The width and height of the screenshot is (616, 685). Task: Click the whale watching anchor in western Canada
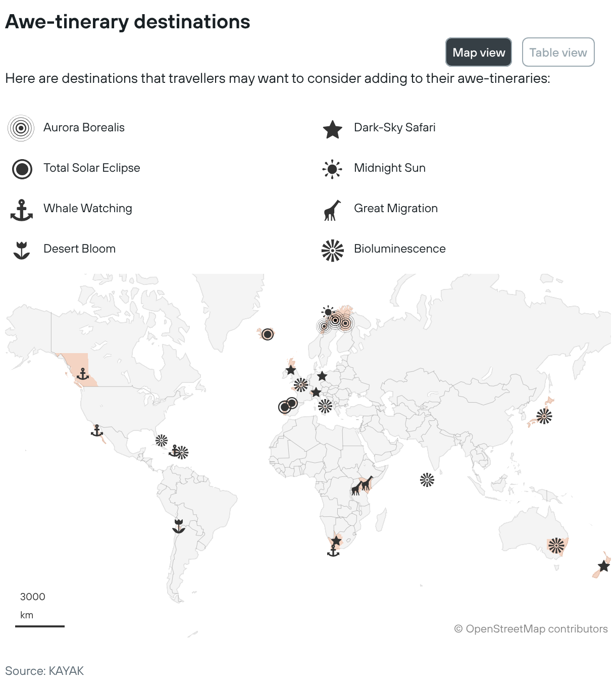tap(82, 374)
